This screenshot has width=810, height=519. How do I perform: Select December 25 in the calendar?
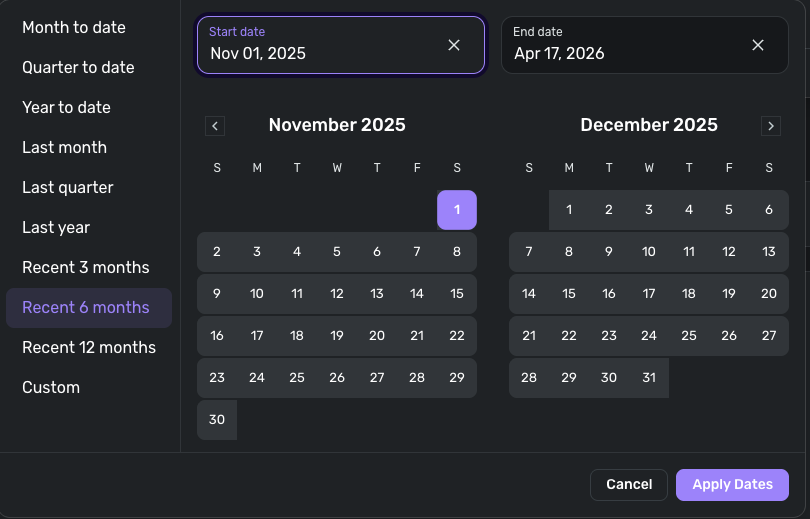(689, 336)
